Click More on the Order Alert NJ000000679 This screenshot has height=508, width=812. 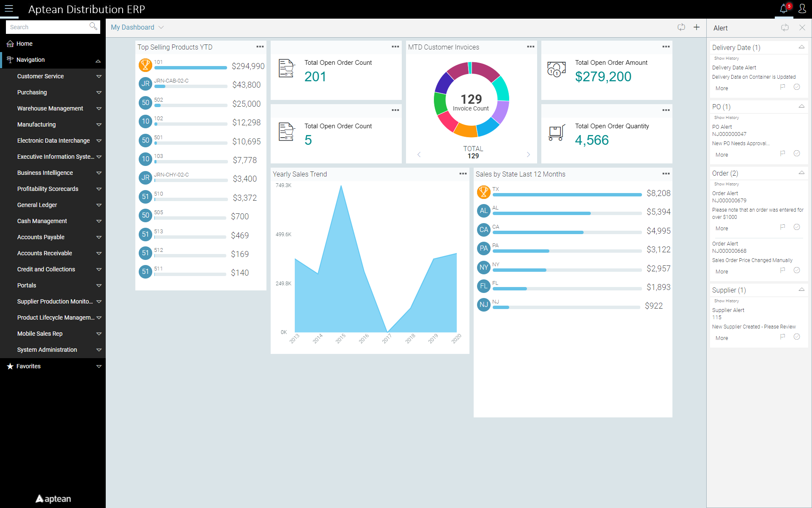point(721,228)
